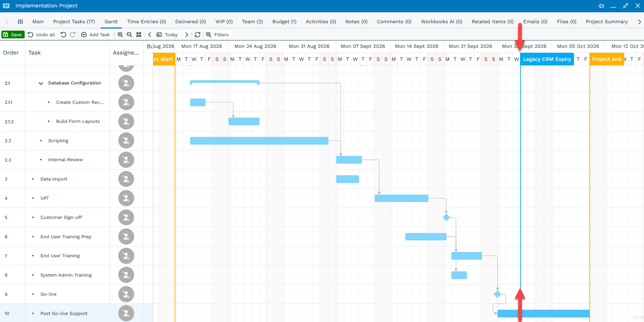Open the Budget (1) tab
The image size is (644, 322).
click(285, 21)
